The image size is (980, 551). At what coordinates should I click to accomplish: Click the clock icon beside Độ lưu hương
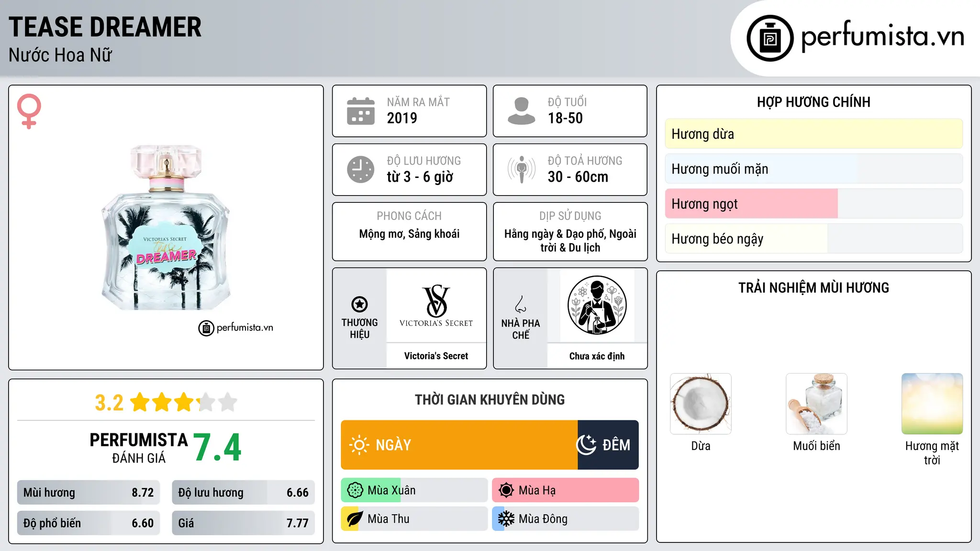coord(361,169)
